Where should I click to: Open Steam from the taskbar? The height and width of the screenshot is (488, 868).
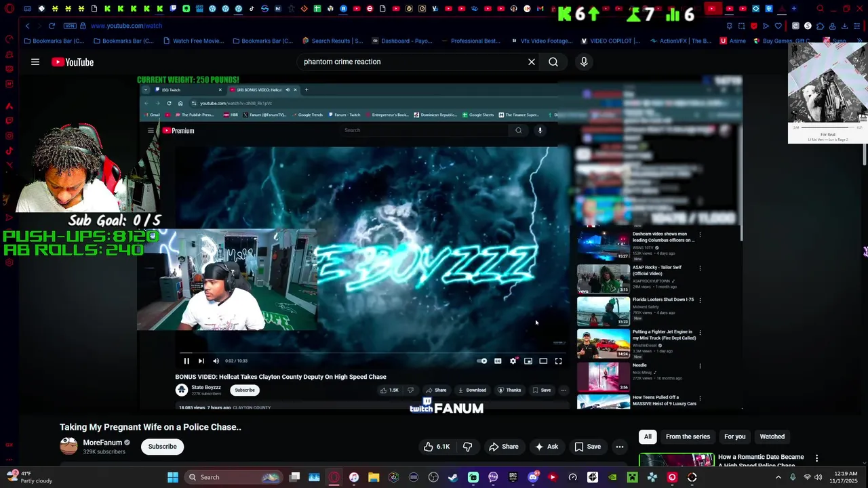point(453,477)
